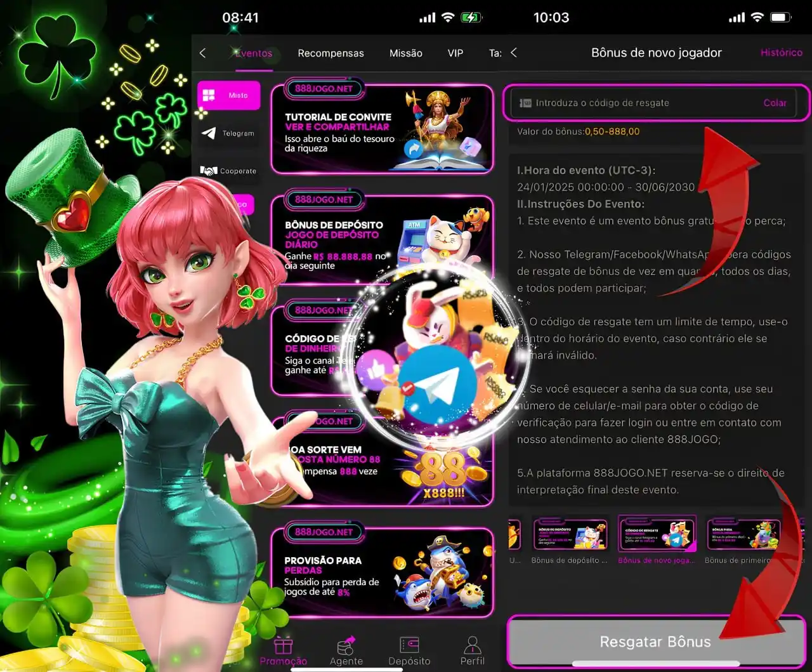Click the Telegram paper-plane sidebar icon
The image size is (812, 672).
point(209,133)
